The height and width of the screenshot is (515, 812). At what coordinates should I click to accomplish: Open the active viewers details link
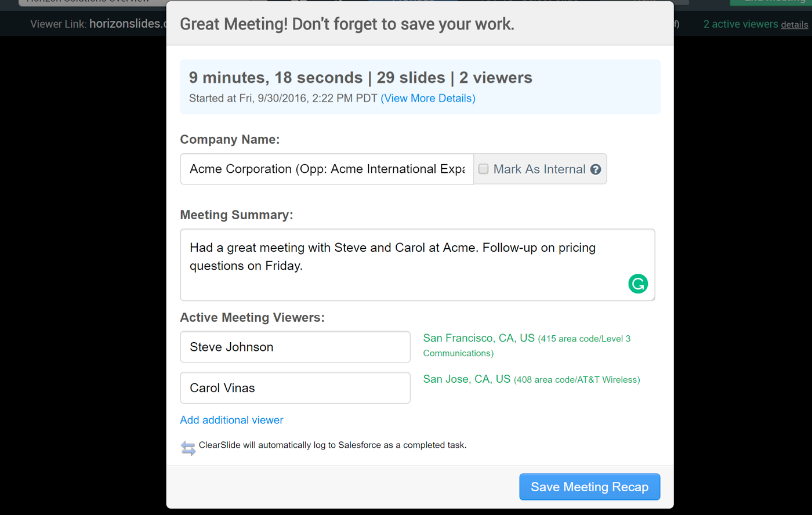794,24
